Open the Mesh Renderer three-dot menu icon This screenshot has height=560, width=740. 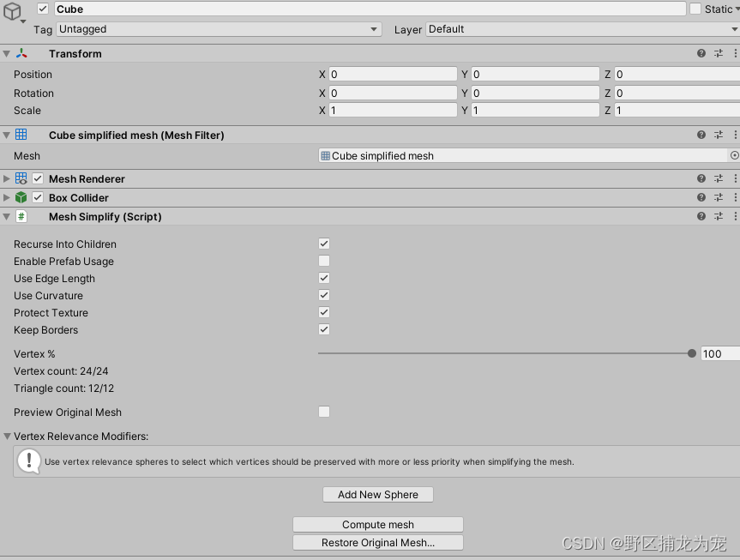coord(734,178)
